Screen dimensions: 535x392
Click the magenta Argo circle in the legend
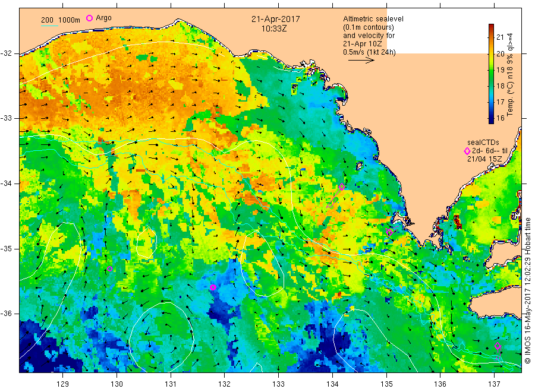click(89, 18)
